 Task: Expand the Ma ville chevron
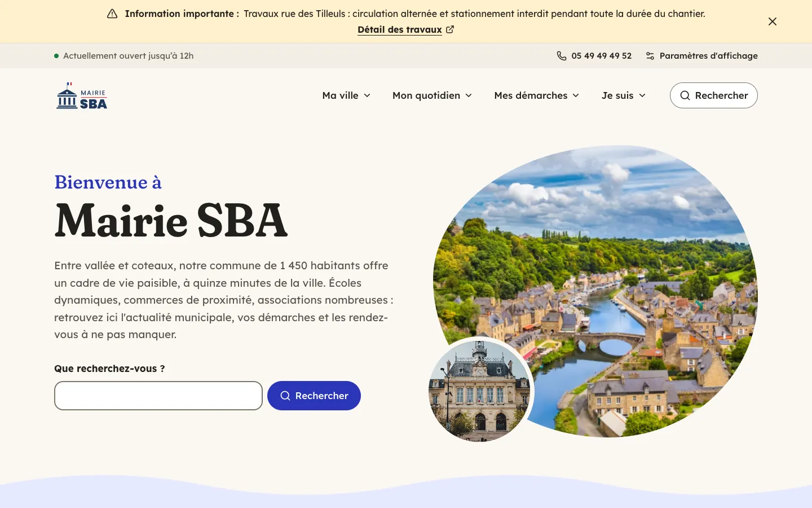pyautogui.click(x=367, y=95)
